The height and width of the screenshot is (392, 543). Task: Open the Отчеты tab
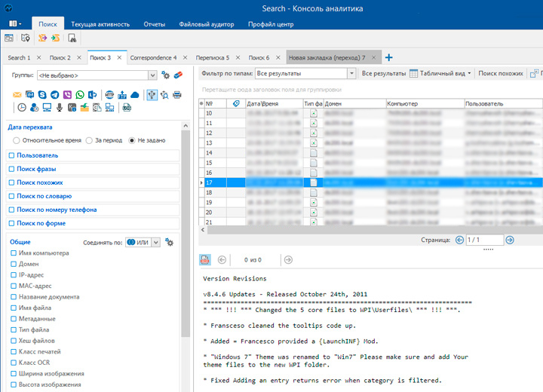click(155, 24)
